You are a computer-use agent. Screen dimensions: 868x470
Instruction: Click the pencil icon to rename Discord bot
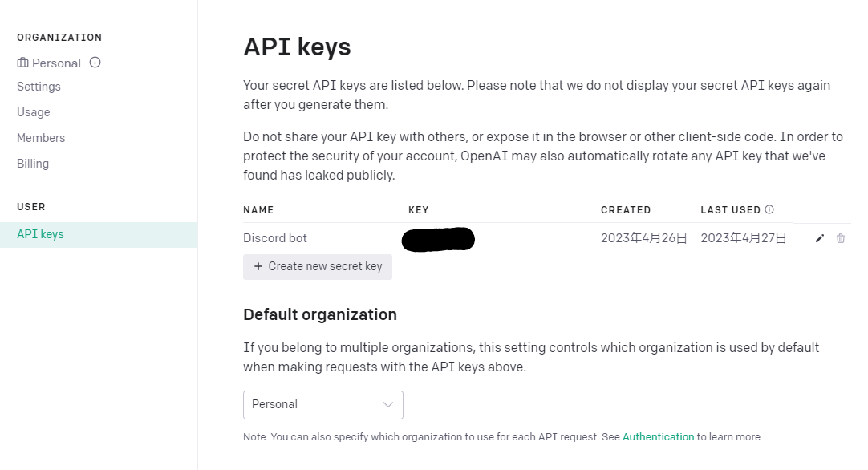click(x=819, y=238)
